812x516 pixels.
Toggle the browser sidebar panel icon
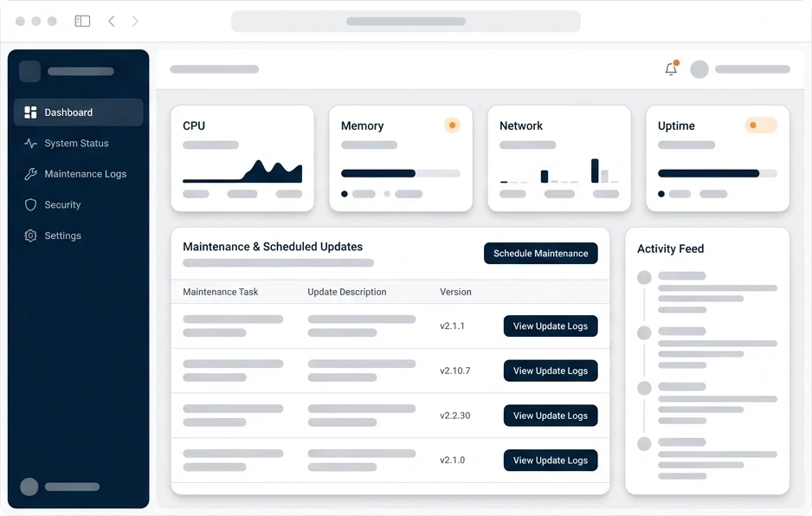tap(82, 21)
